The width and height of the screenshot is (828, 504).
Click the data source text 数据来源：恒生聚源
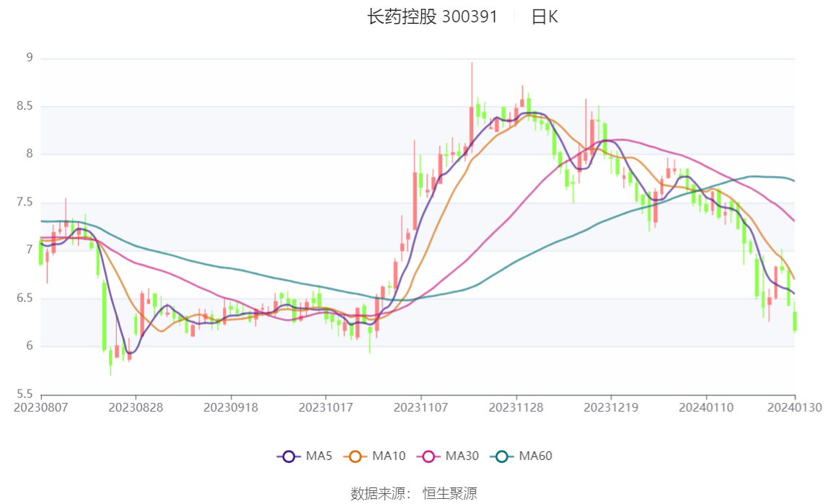[x=413, y=493]
